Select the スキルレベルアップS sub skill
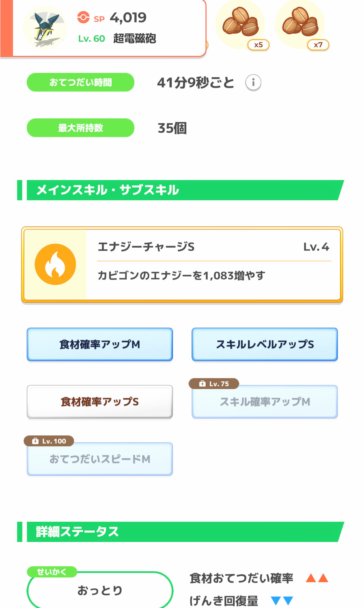Image resolution: width=364 pixels, height=608 pixels. [x=265, y=344]
